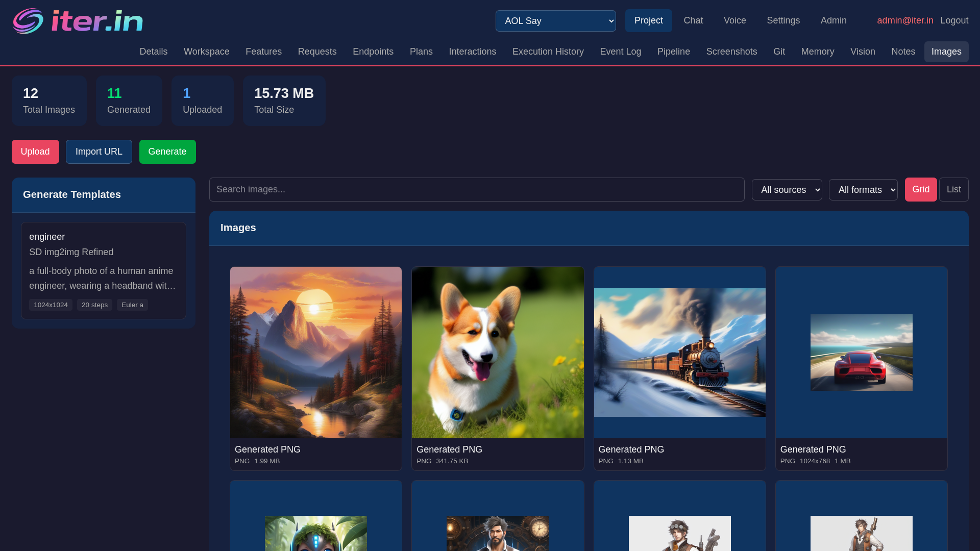Screen dimensions: 980x551
Task: Click the 1.13 MB image caption
Action: (630, 461)
